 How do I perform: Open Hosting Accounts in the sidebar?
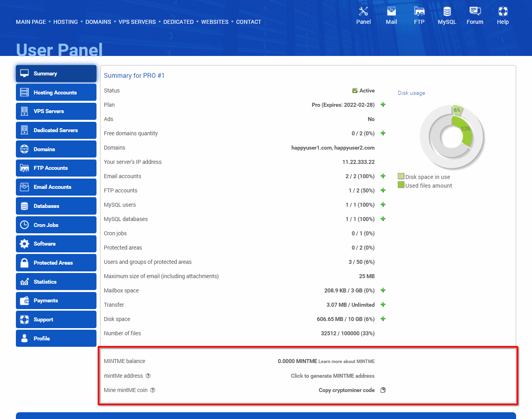coord(56,92)
